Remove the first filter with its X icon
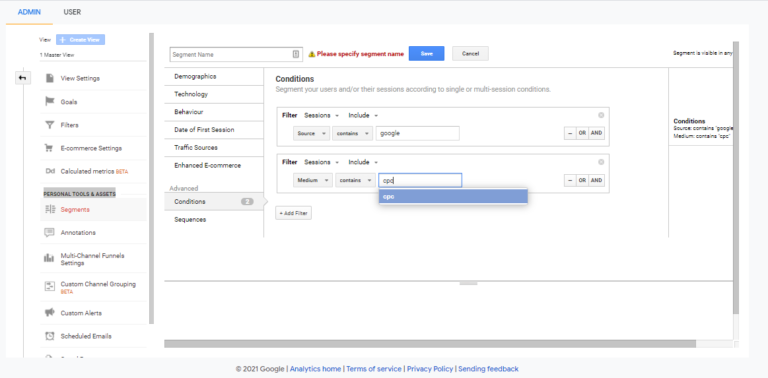The image size is (768, 378). (x=601, y=115)
